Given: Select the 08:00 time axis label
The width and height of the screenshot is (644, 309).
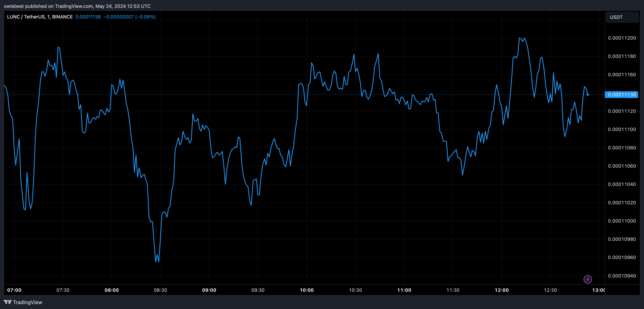Looking at the screenshot, I should pyautogui.click(x=112, y=290).
